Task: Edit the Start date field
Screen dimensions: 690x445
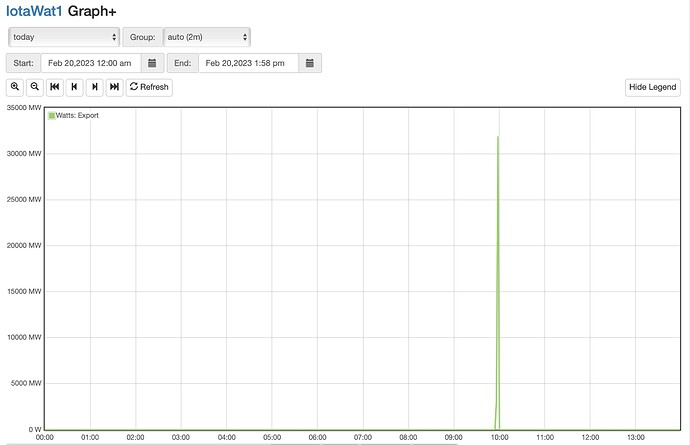Action: pyautogui.click(x=91, y=63)
